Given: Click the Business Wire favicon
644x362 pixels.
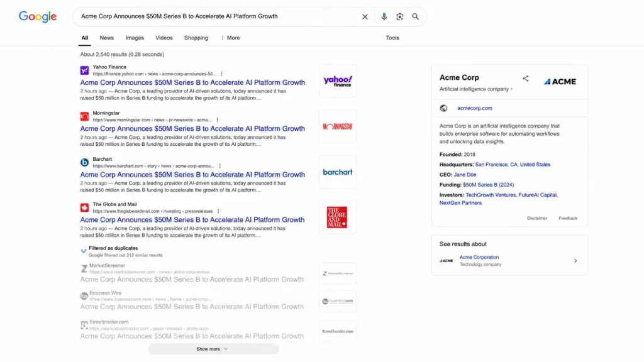Looking at the screenshot, I should tap(84, 296).
